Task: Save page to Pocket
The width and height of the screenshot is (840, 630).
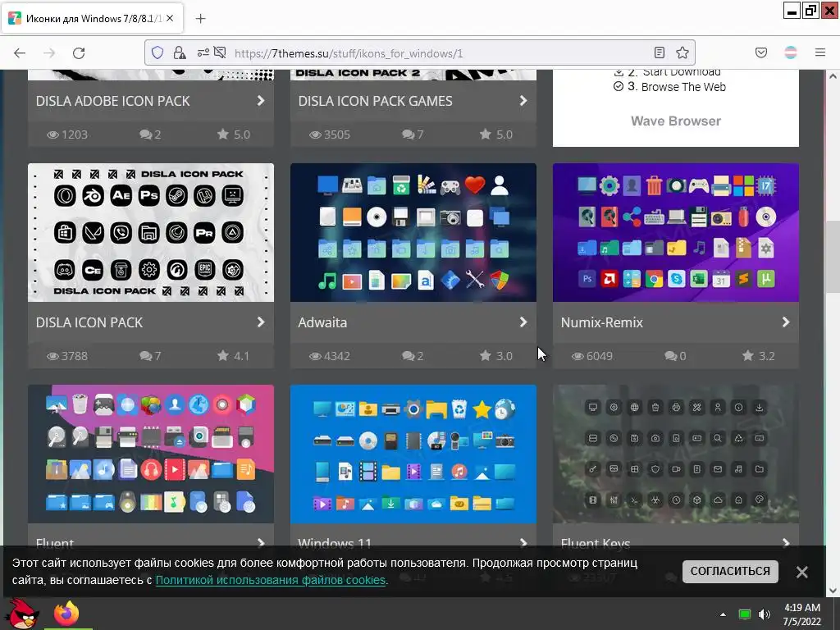Action: point(761,52)
